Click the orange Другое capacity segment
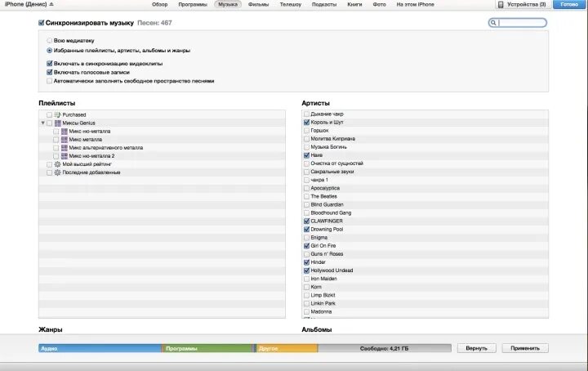Screen dimensions: 588x371 click(x=287, y=348)
